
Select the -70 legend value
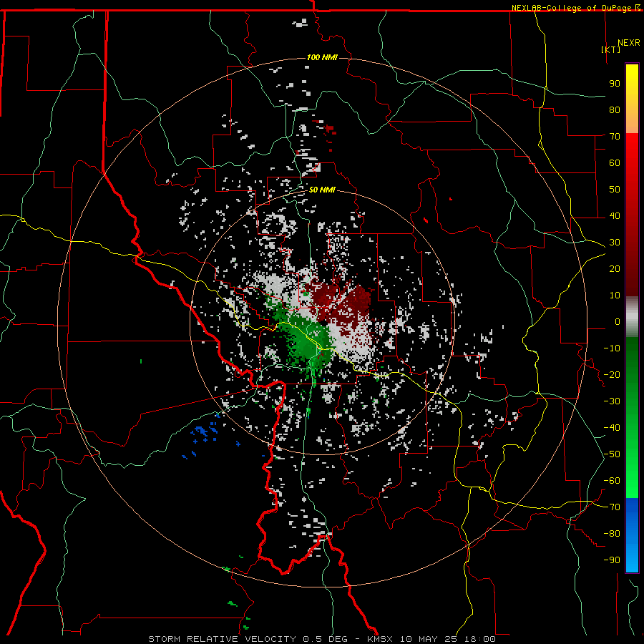612,507
